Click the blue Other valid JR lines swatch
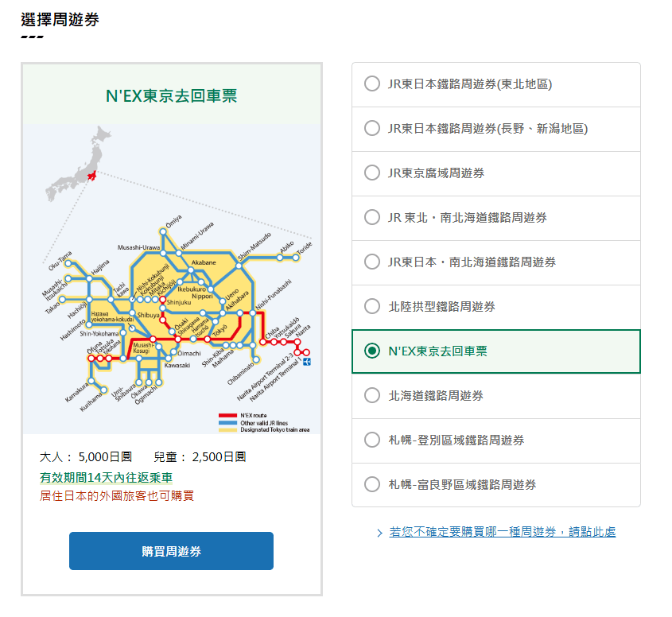This screenshot has height=617, width=672. point(228,422)
